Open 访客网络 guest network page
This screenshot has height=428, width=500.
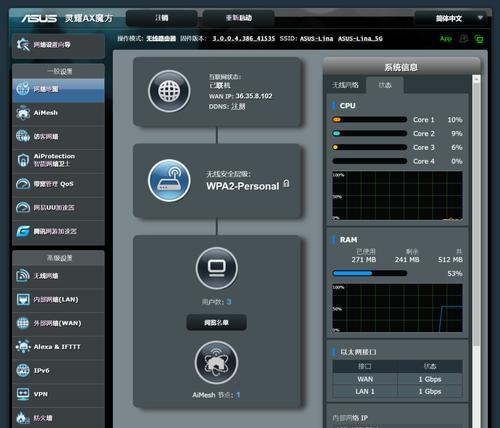[58, 137]
